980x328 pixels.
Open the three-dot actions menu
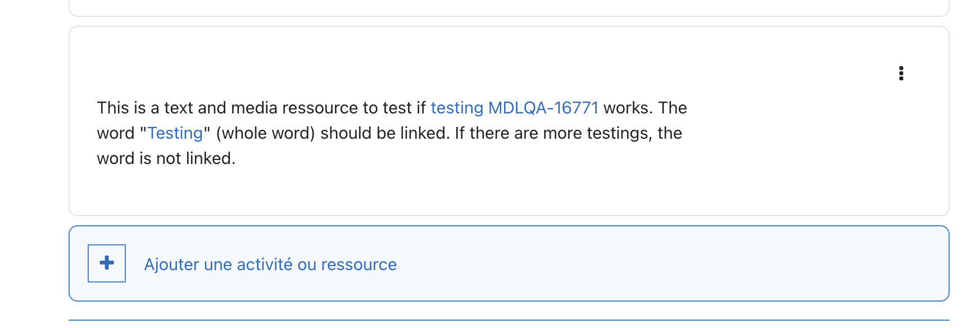click(x=901, y=74)
